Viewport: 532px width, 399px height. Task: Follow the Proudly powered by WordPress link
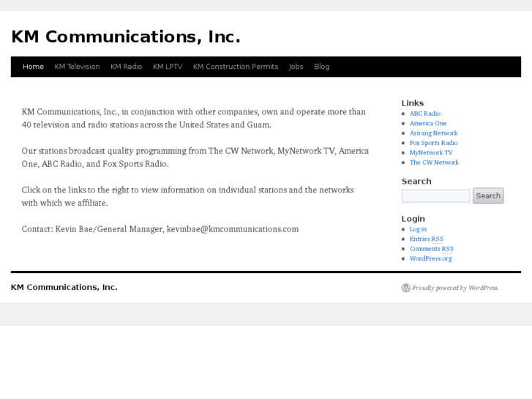[454, 288]
